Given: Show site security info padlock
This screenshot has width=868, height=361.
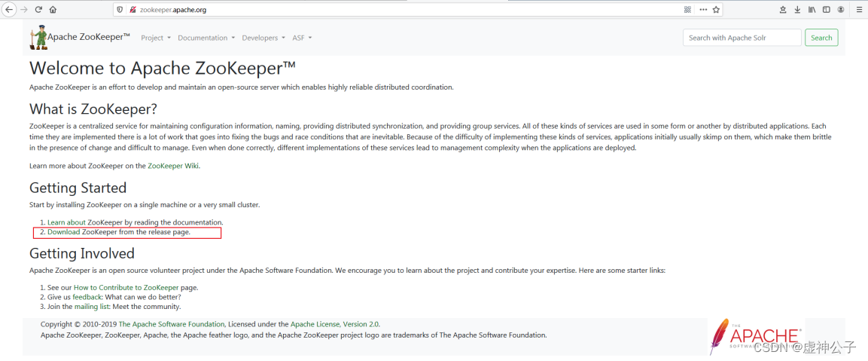Looking at the screenshot, I should (132, 10).
